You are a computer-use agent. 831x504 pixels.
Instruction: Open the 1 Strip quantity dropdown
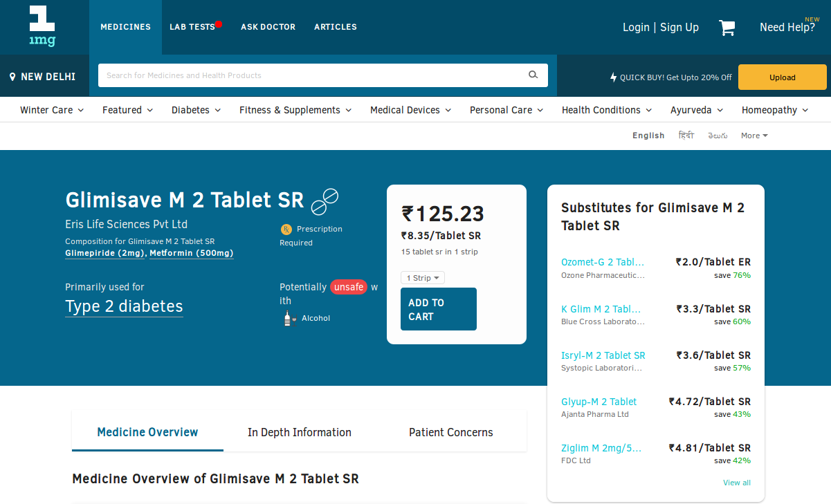click(x=423, y=278)
